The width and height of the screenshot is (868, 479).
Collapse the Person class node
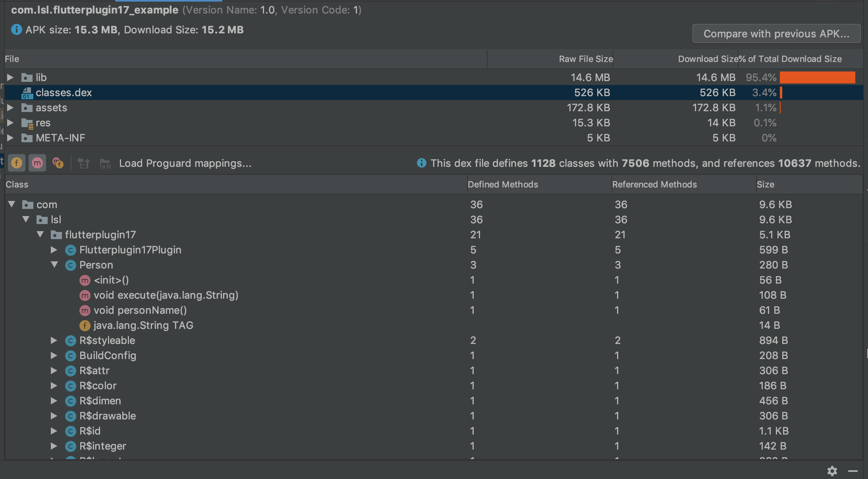[x=54, y=265]
